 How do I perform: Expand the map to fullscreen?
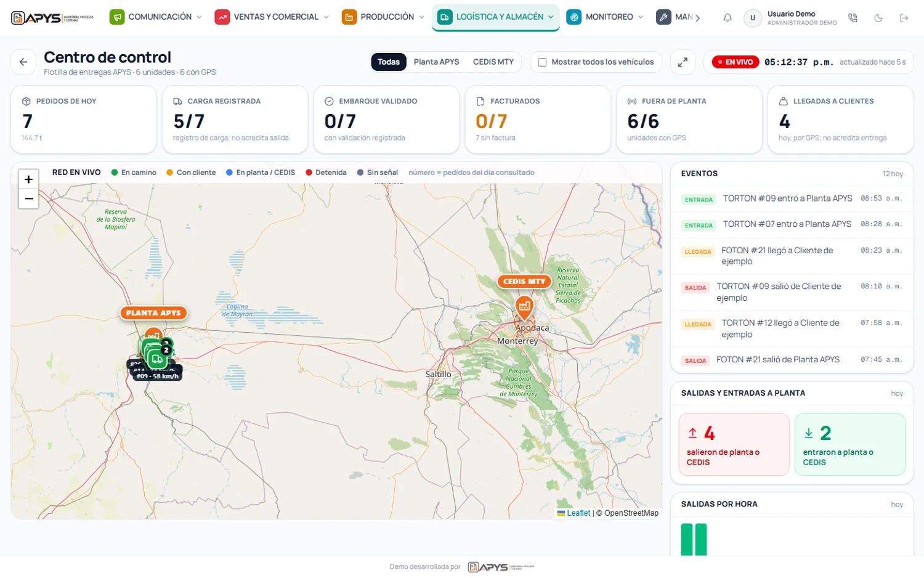(x=683, y=62)
